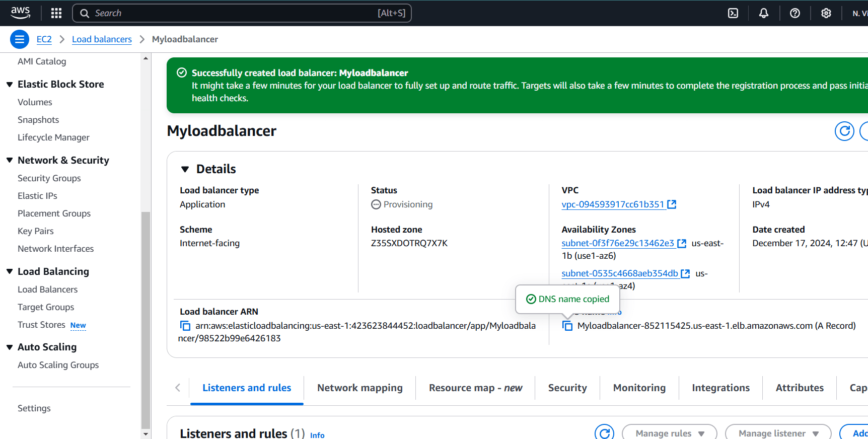Collapse the Details section
This screenshot has height=439, width=868.
[185, 169]
